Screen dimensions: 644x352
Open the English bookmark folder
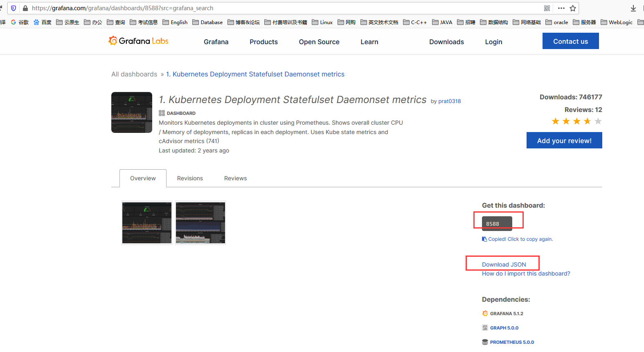click(x=175, y=22)
